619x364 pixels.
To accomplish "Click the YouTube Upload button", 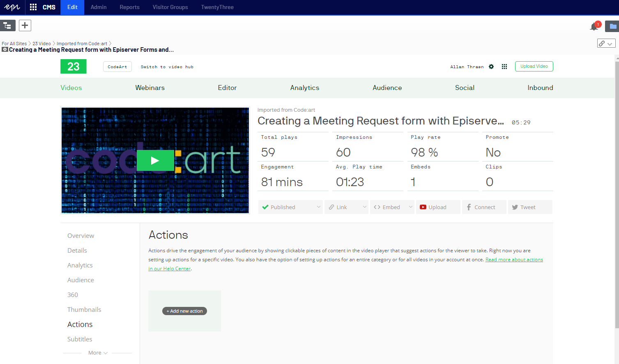I will point(438,207).
